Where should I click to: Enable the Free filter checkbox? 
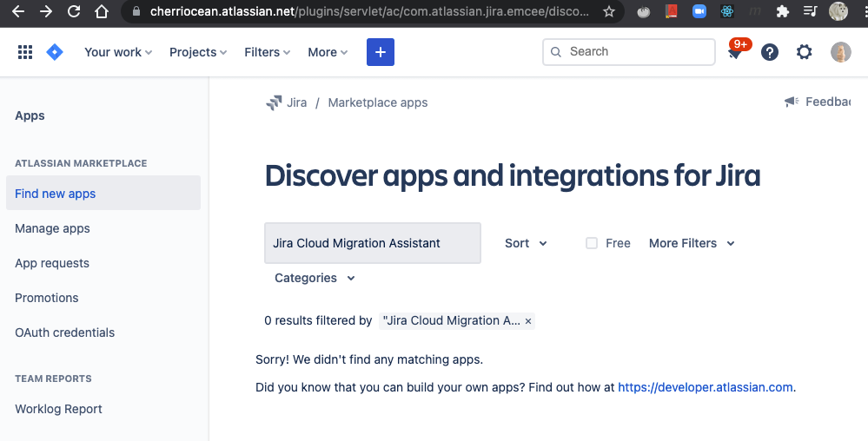(x=592, y=243)
